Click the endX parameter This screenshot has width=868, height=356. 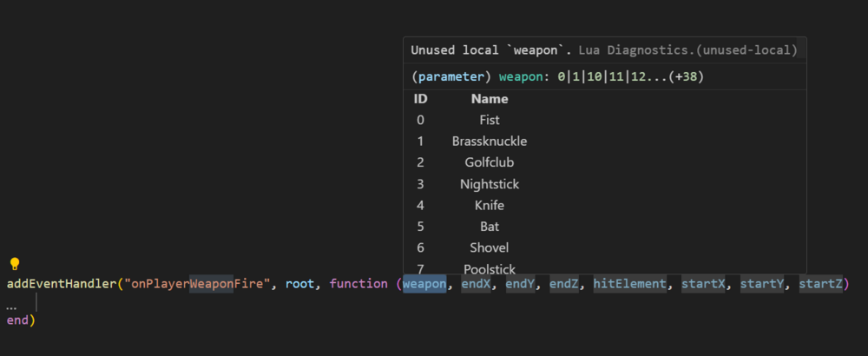476,284
